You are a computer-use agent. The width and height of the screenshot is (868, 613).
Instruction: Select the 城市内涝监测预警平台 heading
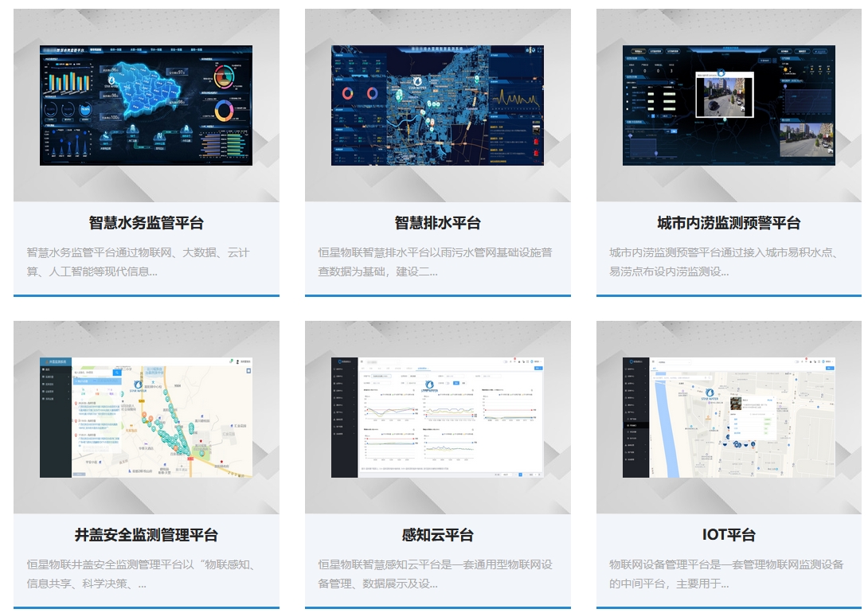click(x=729, y=223)
